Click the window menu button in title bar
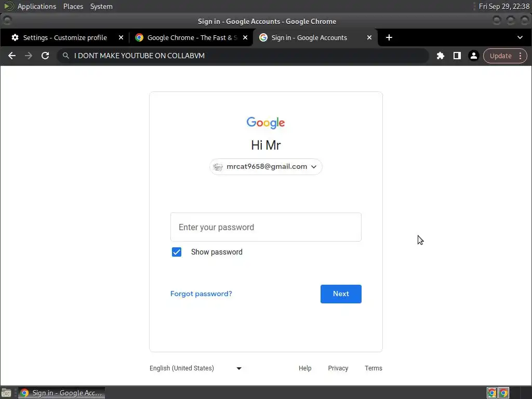532x399 pixels. pos(7,21)
